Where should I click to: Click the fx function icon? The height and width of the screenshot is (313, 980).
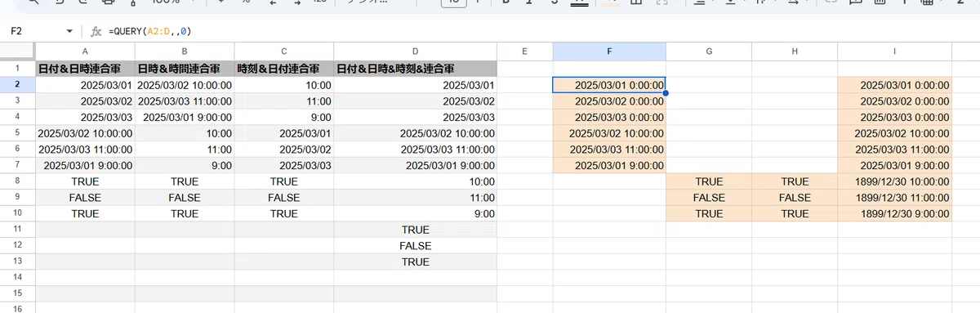(96, 31)
